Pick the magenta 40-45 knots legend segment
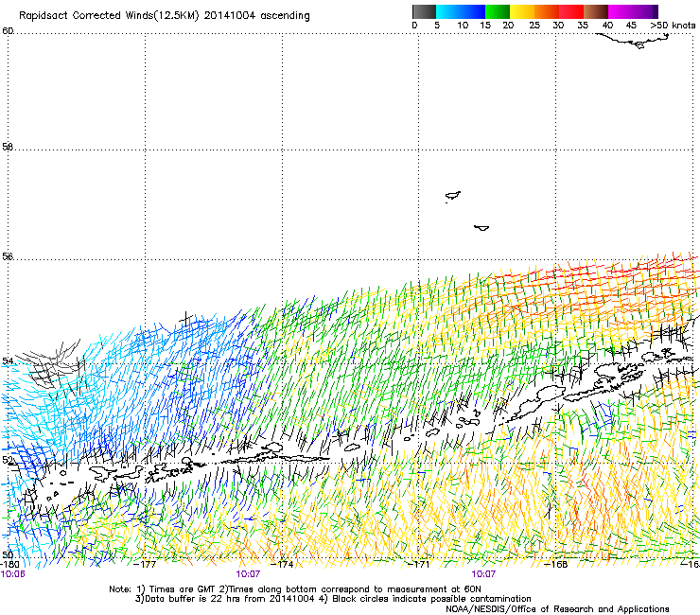This screenshot has width=700, height=615. pyautogui.click(x=621, y=11)
